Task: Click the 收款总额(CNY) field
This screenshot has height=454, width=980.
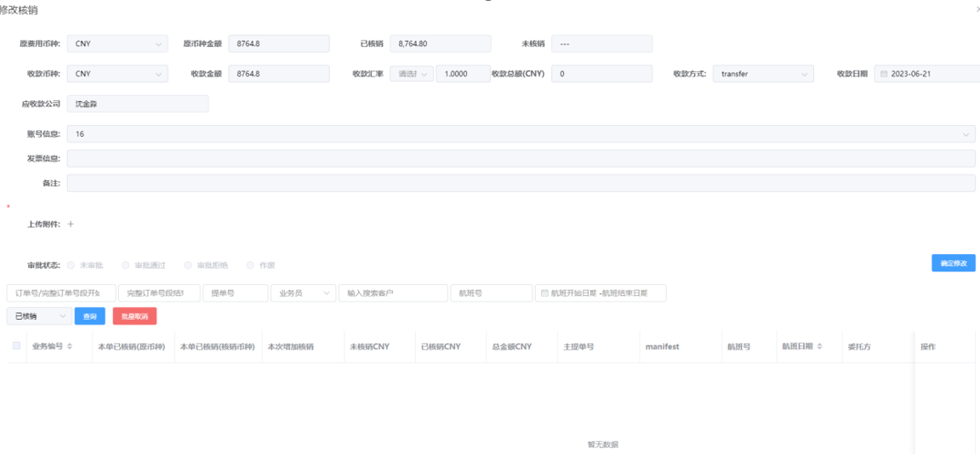Action: (602, 74)
